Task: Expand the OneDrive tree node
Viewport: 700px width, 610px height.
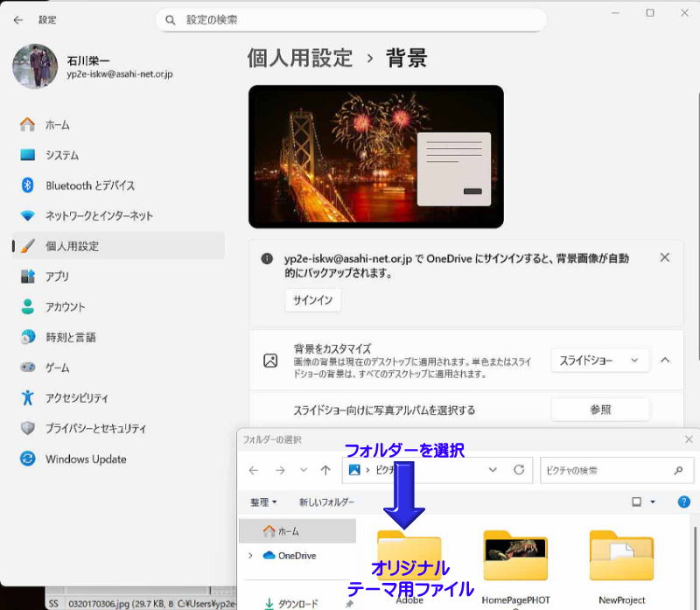Action: coord(250,556)
